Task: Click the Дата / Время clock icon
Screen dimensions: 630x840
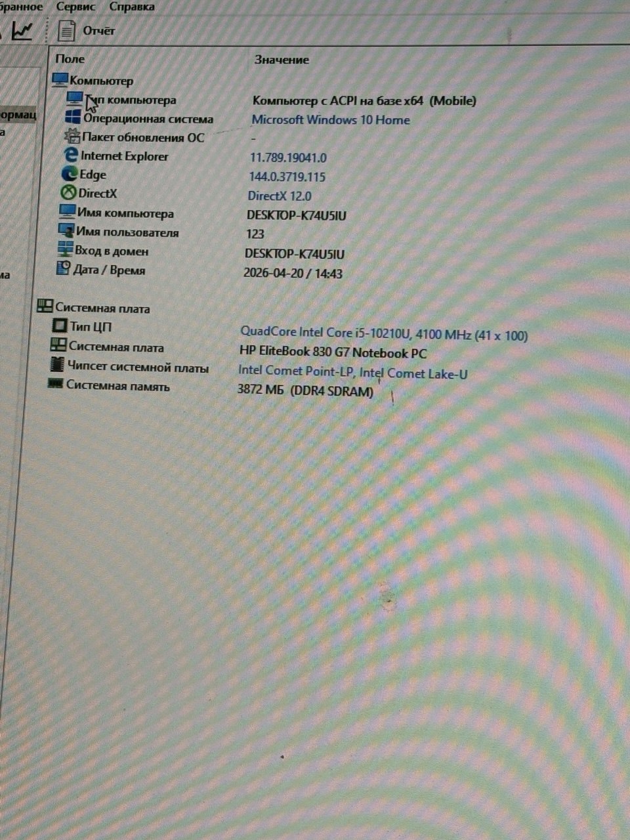Action: [x=63, y=268]
